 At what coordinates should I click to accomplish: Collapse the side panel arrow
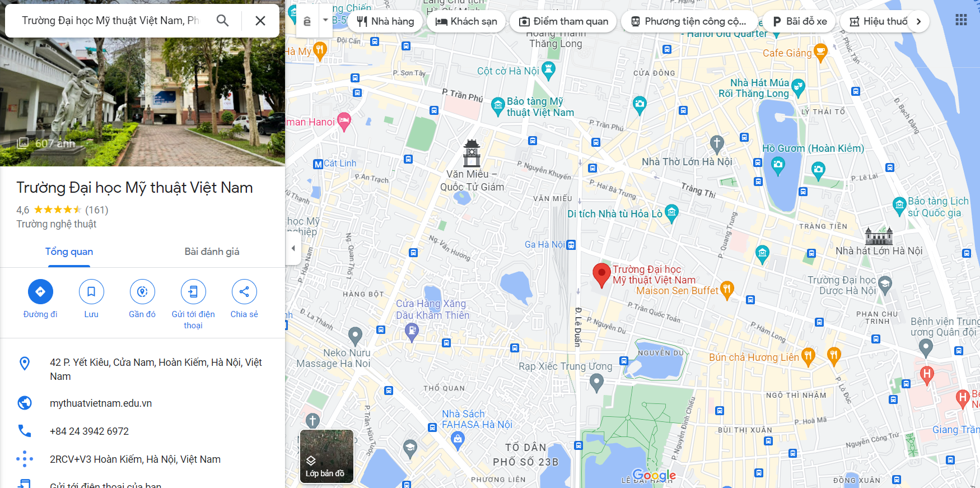pos(293,248)
